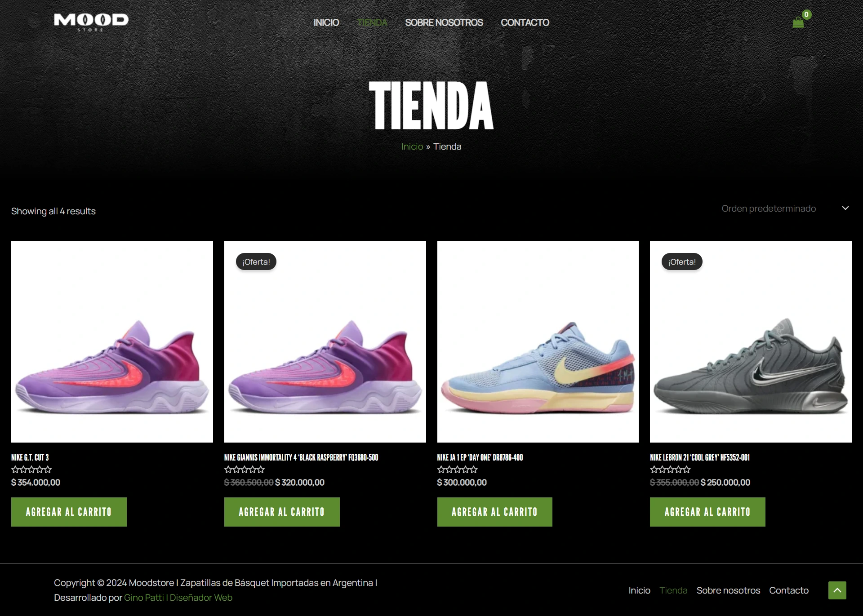This screenshot has width=863, height=616.
Task: Rate Nike G.T. Cut 3 stars
Action: pos(31,470)
